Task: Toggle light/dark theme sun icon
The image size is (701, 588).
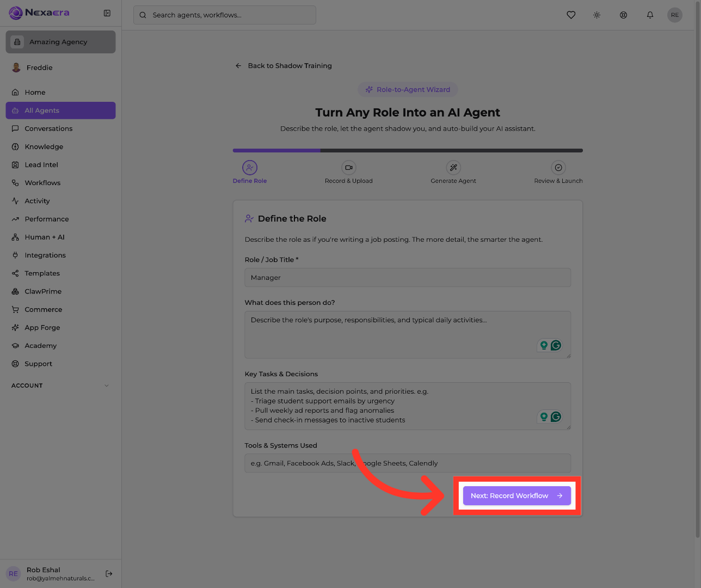Action: point(597,15)
